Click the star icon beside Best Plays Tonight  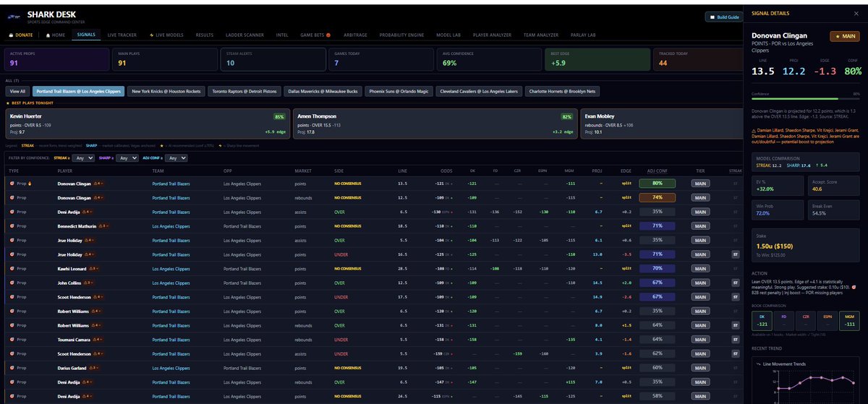[x=7, y=103]
